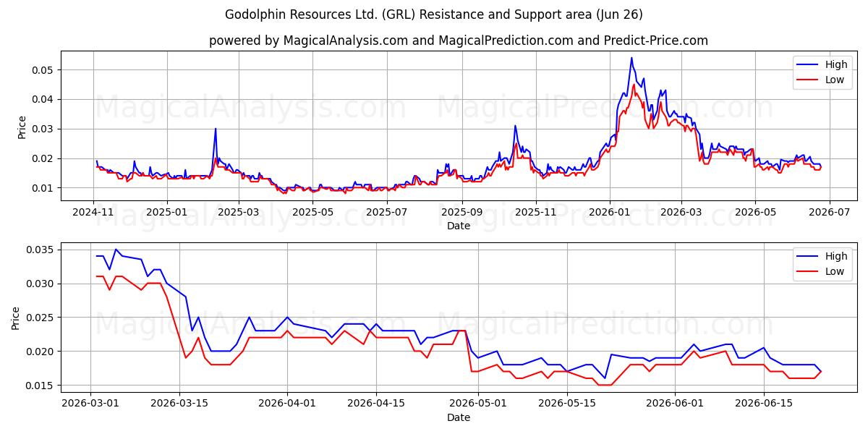Click the February 2025 spike in top chart
Image resolution: width=868 pixels, height=434 pixels.
[x=216, y=129]
